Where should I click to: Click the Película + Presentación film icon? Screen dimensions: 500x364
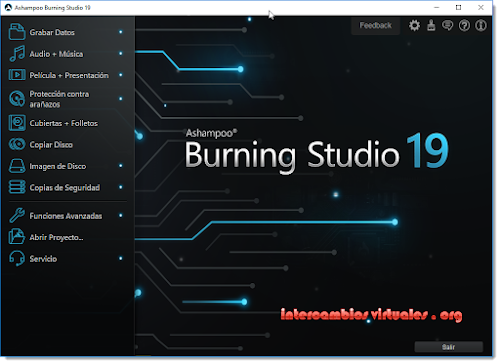(17, 75)
